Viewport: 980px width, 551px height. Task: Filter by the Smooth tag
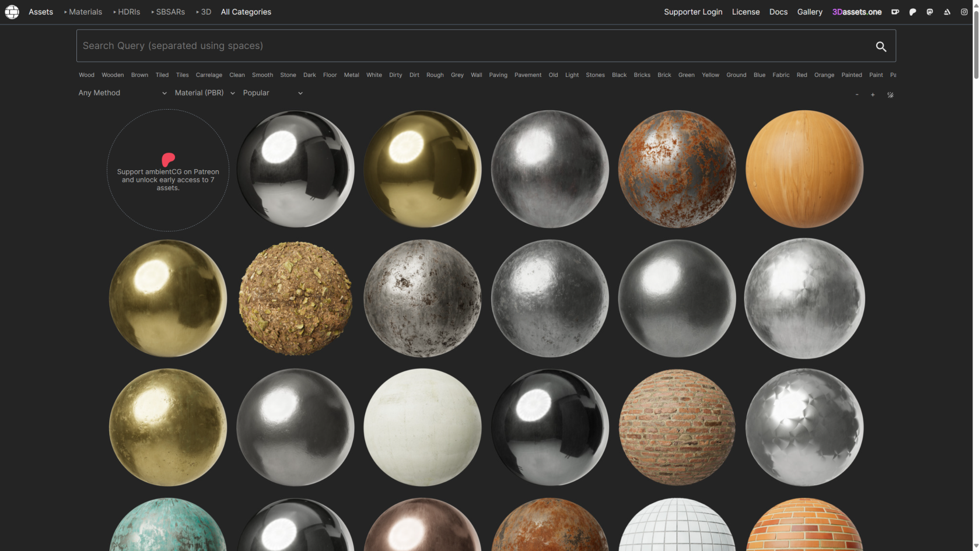(x=262, y=75)
